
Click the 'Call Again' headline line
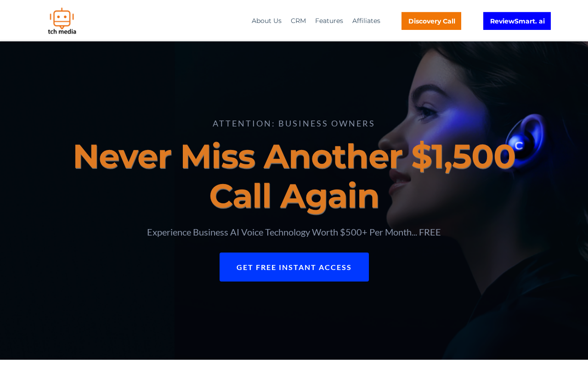(294, 196)
